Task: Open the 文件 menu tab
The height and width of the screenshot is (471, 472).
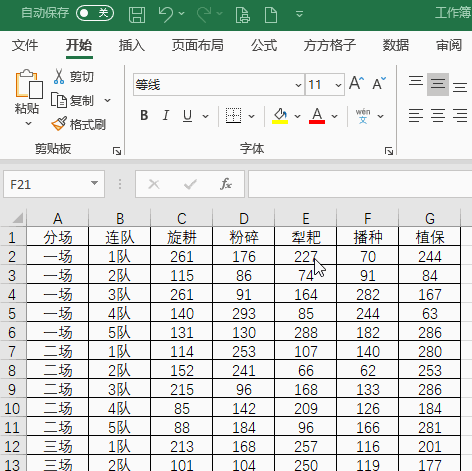Action: tap(25, 45)
